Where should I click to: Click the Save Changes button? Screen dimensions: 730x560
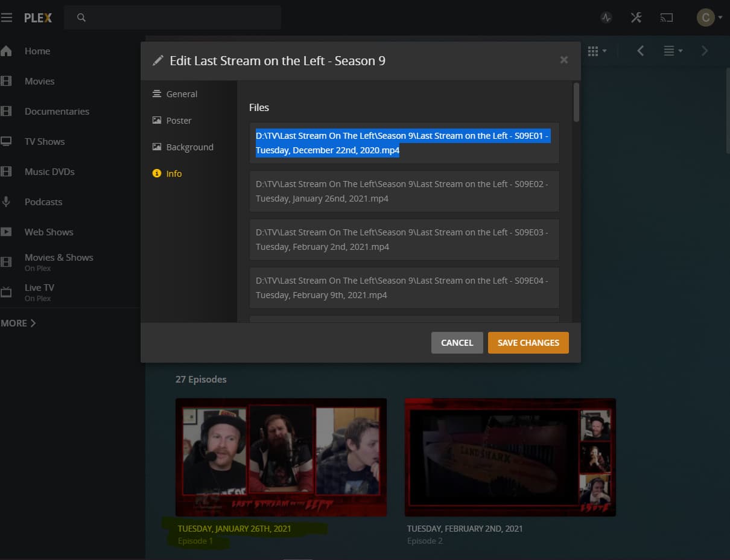[x=528, y=343]
